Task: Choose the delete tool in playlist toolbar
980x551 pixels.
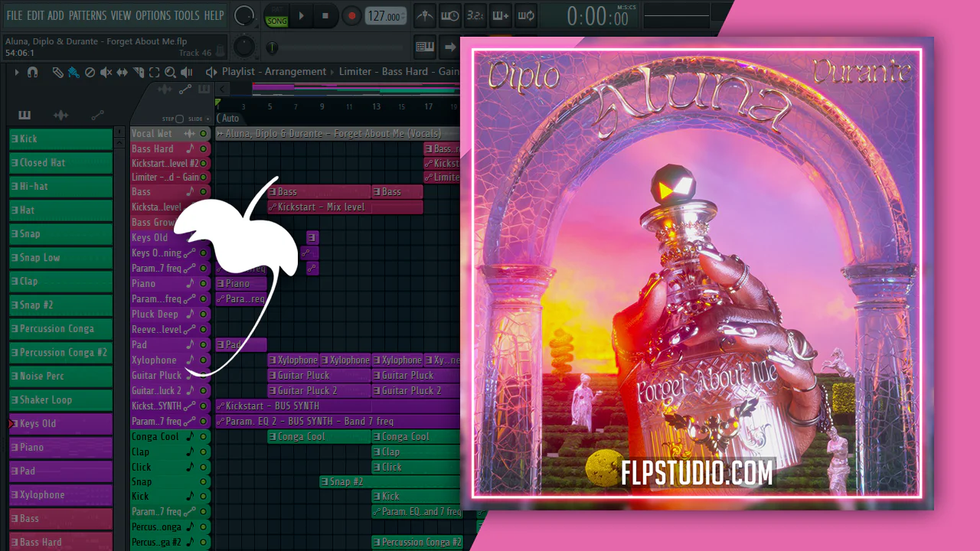Action: (x=90, y=72)
